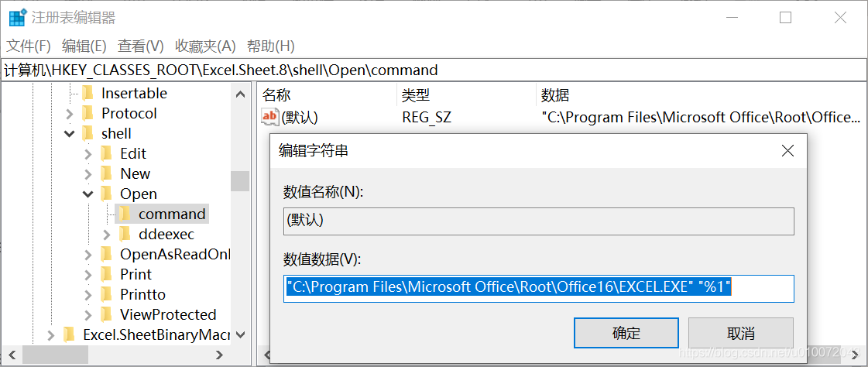Click the Registry Editor app icon

(x=16, y=17)
